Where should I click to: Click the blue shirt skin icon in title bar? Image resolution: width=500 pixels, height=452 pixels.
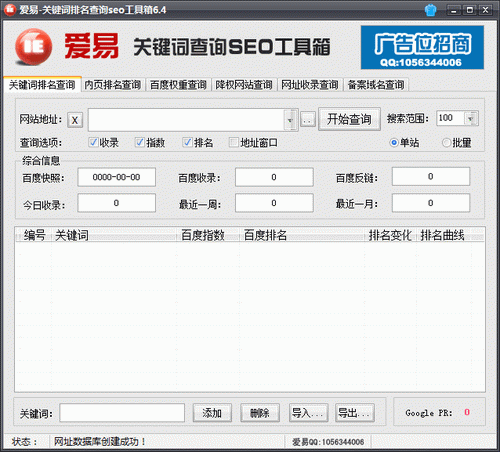pyautogui.click(x=430, y=10)
